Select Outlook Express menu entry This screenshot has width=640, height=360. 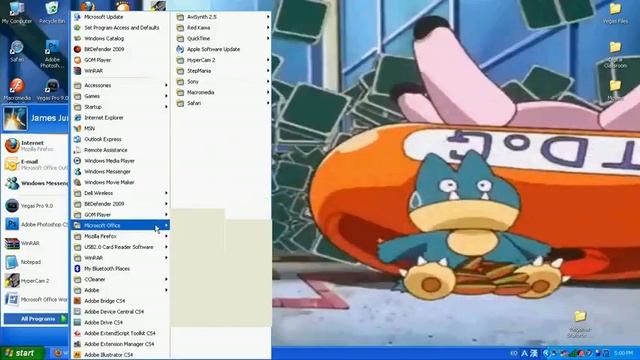coord(120,139)
